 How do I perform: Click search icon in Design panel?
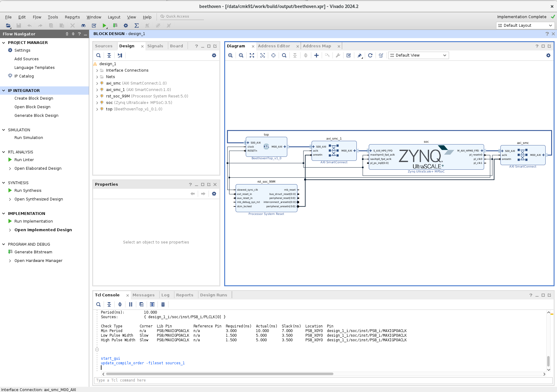click(98, 55)
